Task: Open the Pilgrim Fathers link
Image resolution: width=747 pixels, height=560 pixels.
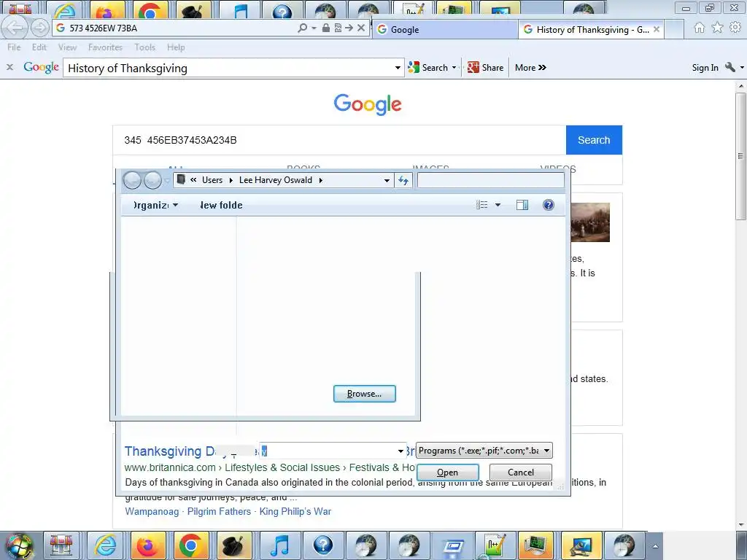Action: 219,511
